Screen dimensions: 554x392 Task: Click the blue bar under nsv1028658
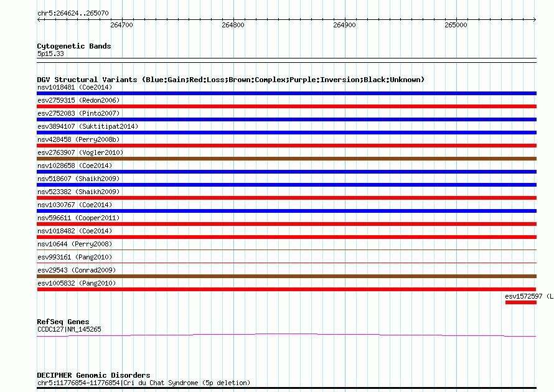[286, 172]
